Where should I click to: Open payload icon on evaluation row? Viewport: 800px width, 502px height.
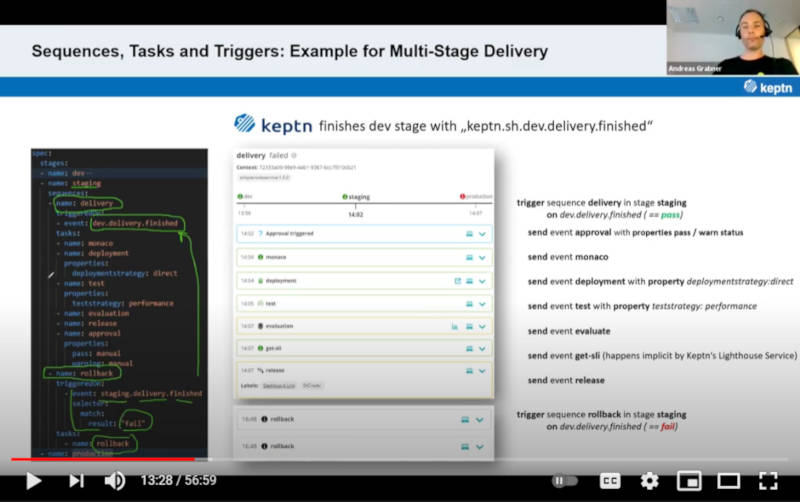click(x=469, y=327)
